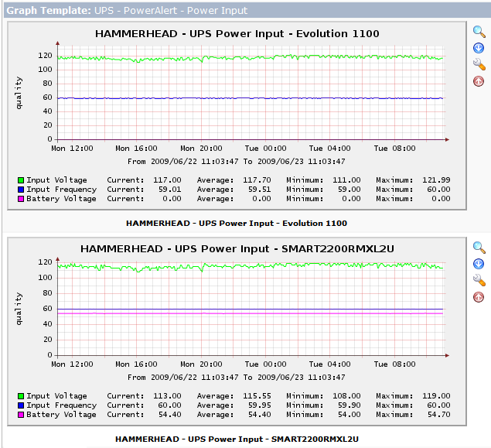
Task: Click magenta Battery Voltage swatch in SMART2200RMXL2U legend
Action: pyautogui.click(x=21, y=415)
